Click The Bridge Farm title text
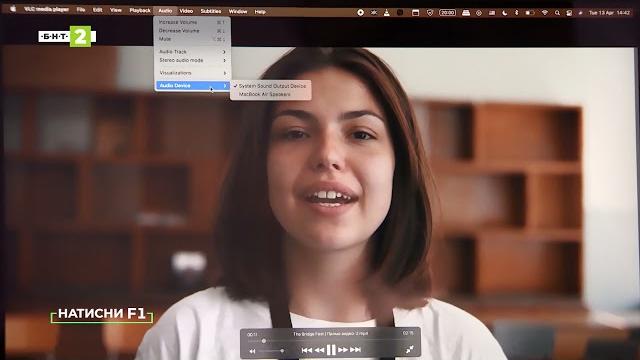The height and width of the screenshot is (360, 640). coord(331,334)
